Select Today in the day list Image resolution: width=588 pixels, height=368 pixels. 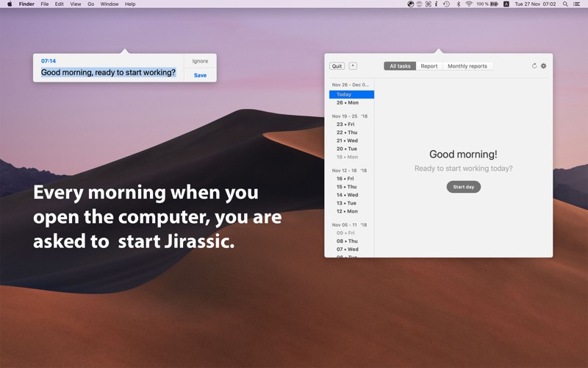(x=352, y=95)
